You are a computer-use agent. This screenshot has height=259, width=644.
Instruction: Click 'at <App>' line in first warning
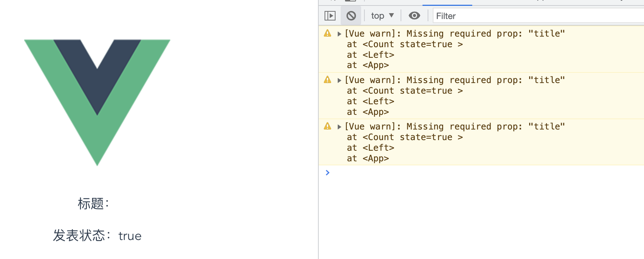368,65
